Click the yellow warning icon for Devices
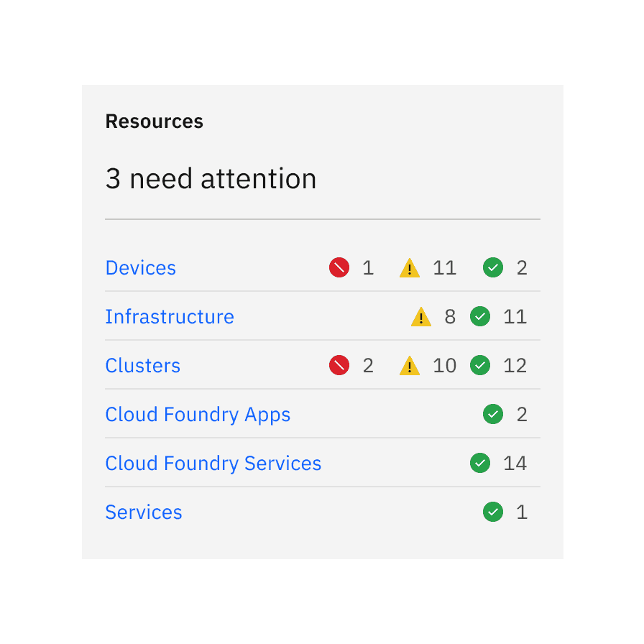The image size is (644, 644). (409, 267)
